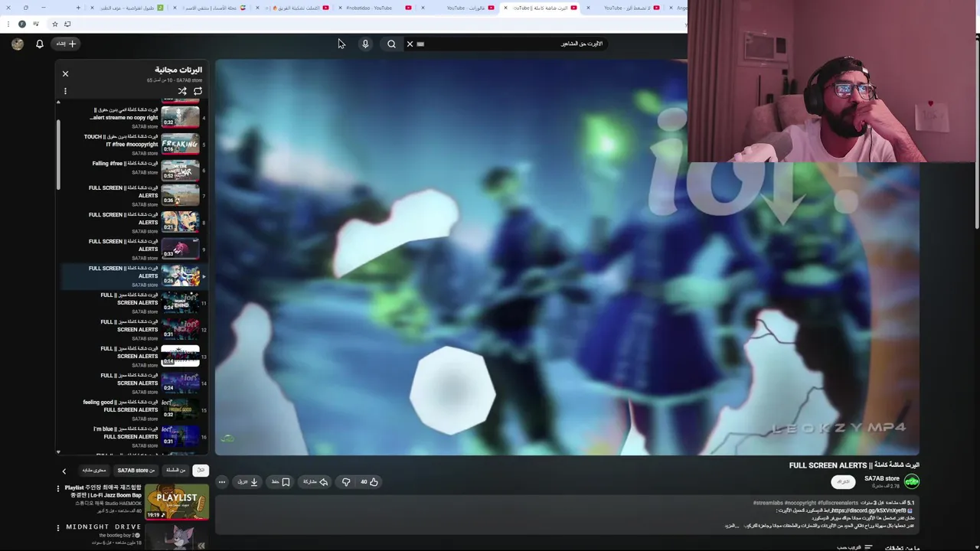Image resolution: width=980 pixels, height=551 pixels.
Task: Click the Subscribe button for SA7AB store
Action: (x=843, y=482)
